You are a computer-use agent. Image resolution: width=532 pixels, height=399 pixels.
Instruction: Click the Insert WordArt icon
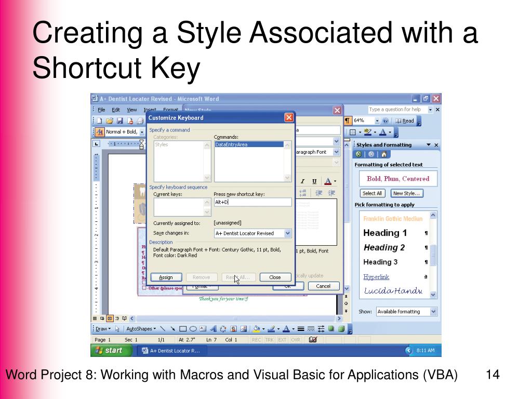coord(213,329)
